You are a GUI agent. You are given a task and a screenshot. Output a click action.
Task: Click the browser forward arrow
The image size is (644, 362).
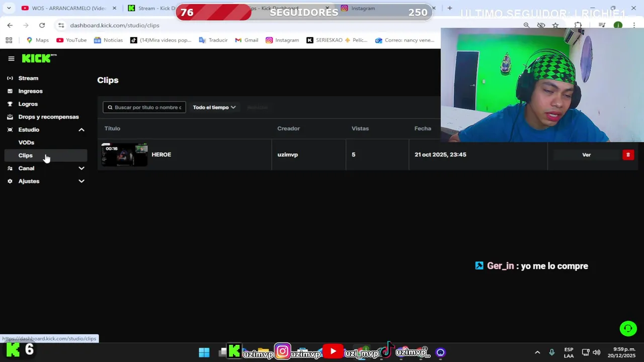point(26,25)
